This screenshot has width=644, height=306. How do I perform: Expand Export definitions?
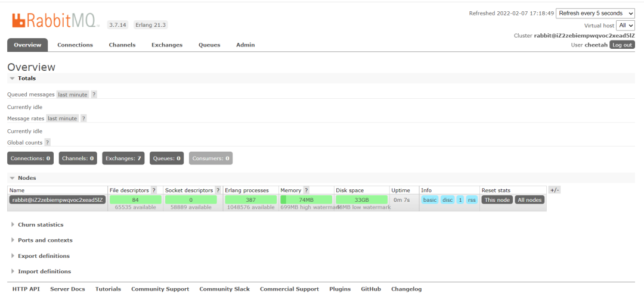44,256
